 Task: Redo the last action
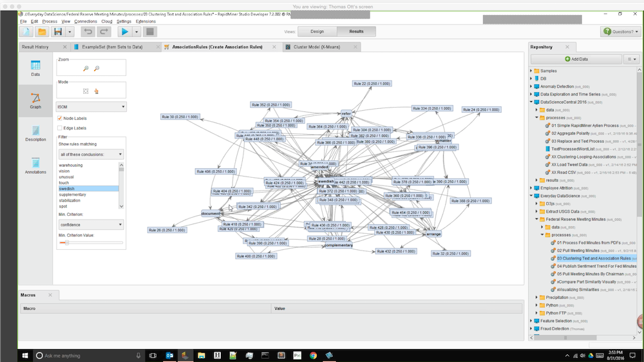[x=104, y=32]
